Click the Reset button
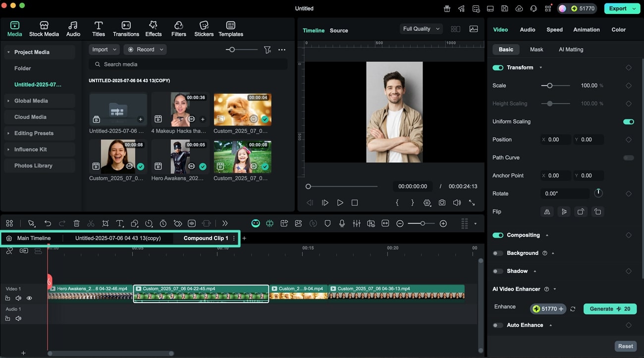 (x=625, y=346)
